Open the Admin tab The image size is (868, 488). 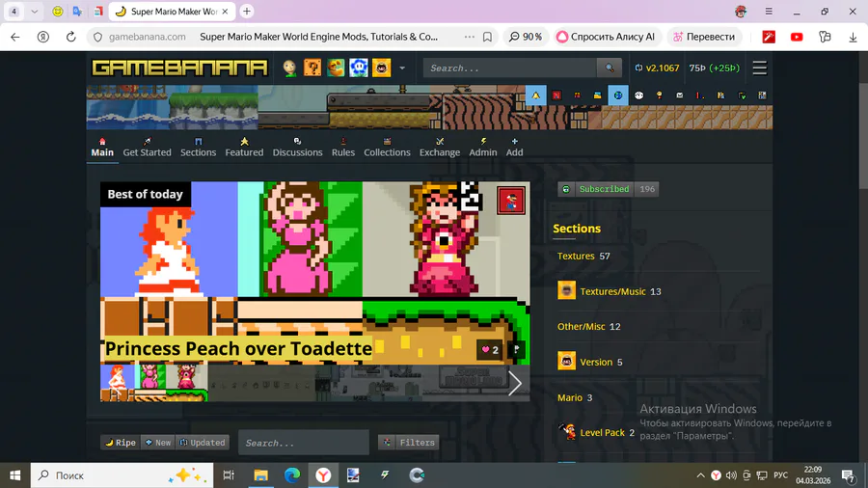click(x=483, y=148)
